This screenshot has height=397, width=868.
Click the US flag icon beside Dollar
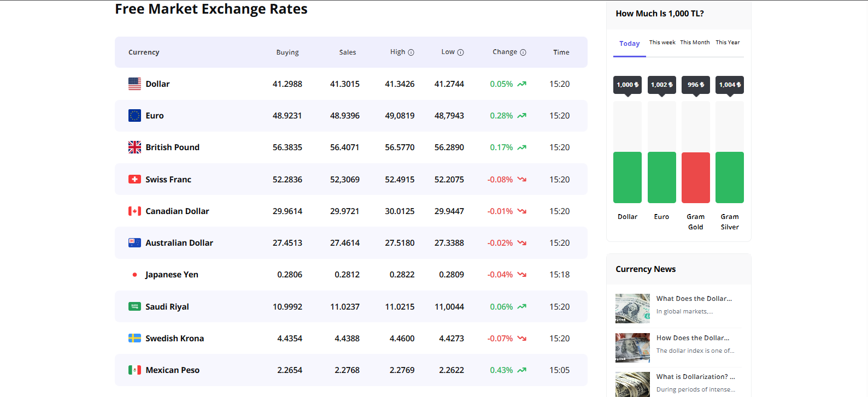(x=134, y=84)
